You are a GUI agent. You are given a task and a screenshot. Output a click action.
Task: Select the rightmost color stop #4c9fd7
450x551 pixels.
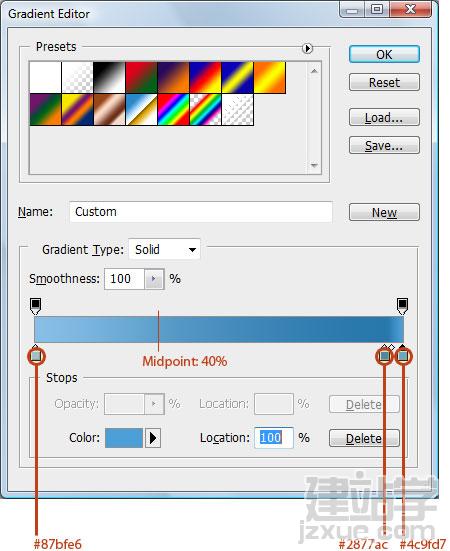coord(403,354)
